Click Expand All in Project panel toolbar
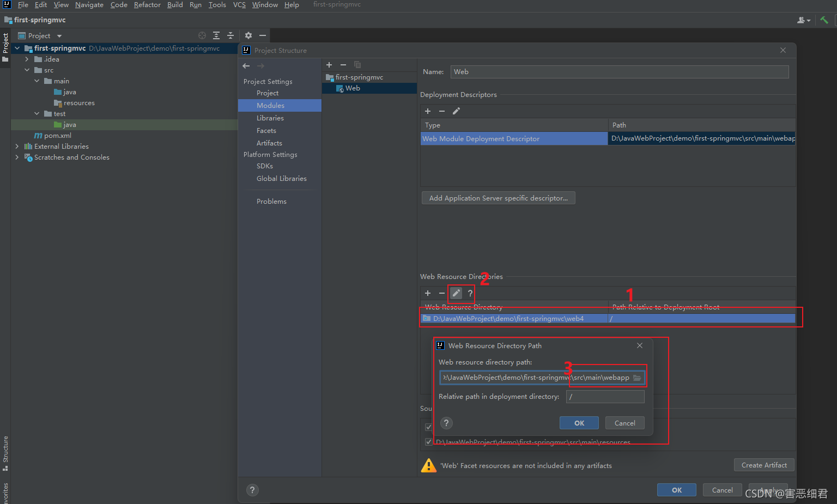This screenshot has width=837, height=504. coord(216,35)
